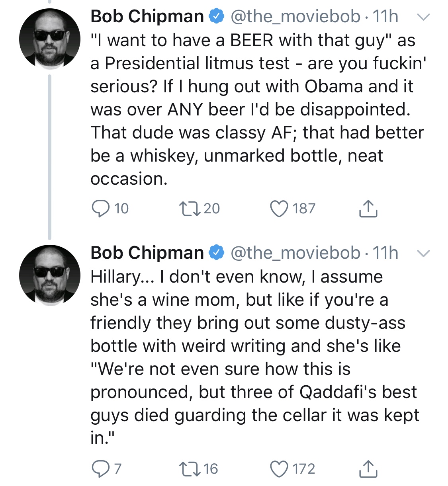Open @the_moviebob handle on second tweet
The width and height of the screenshot is (448, 486).
pos(295,253)
